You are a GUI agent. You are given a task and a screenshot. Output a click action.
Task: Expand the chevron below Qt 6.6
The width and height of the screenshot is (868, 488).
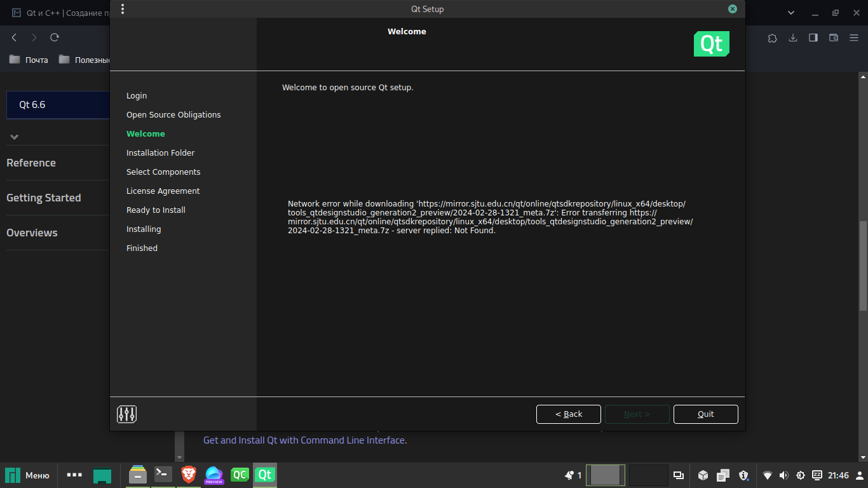pos(15,137)
